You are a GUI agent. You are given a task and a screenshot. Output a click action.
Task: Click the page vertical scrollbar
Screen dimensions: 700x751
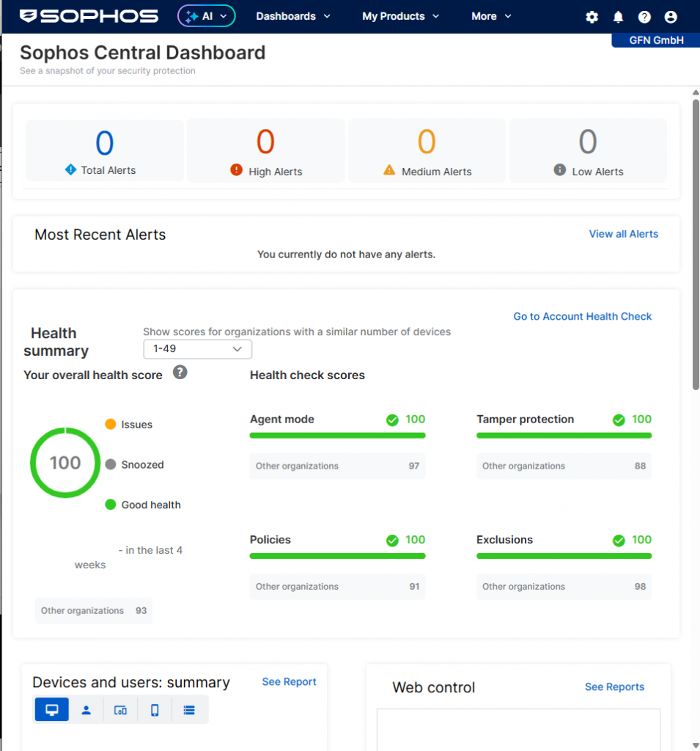click(696, 242)
